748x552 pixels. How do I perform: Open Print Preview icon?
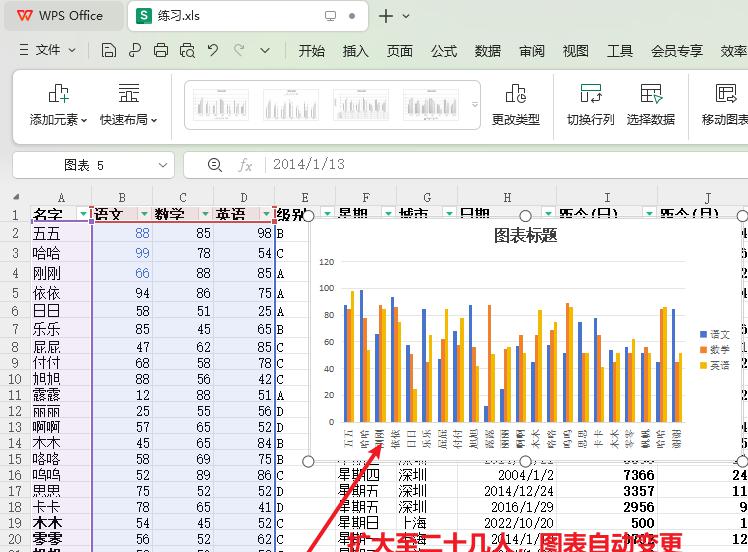click(x=187, y=50)
